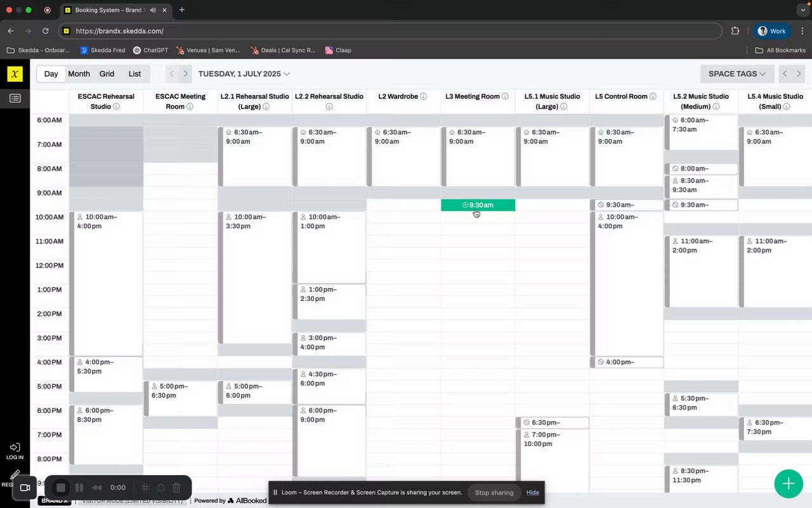Show info icon for L5 Control Room
The height and width of the screenshot is (508, 812).
click(x=653, y=96)
